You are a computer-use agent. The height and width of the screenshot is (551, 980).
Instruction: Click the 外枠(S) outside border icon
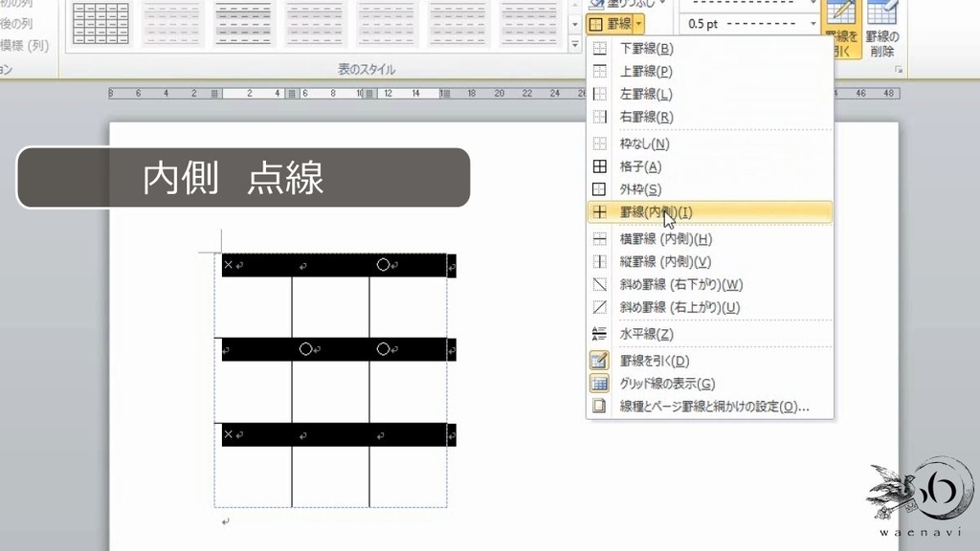click(599, 189)
